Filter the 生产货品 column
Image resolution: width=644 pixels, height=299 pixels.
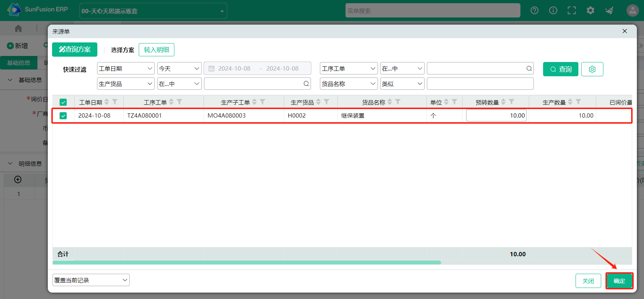click(326, 102)
